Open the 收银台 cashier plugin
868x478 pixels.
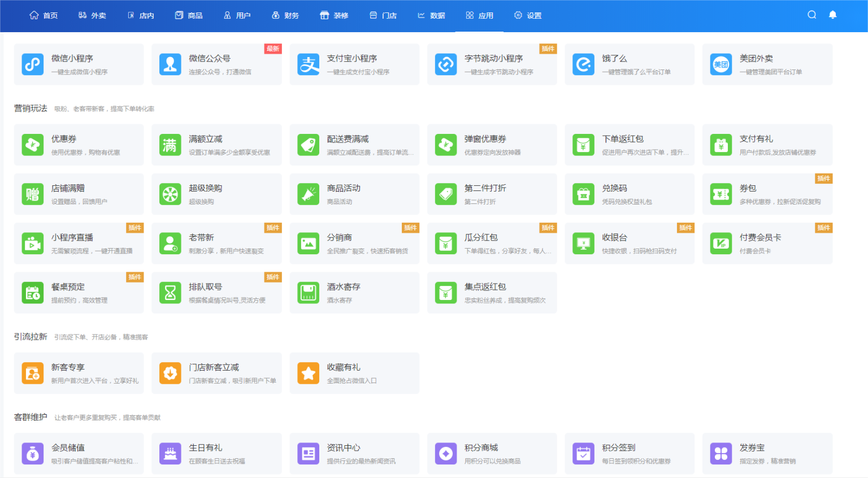[x=630, y=243]
